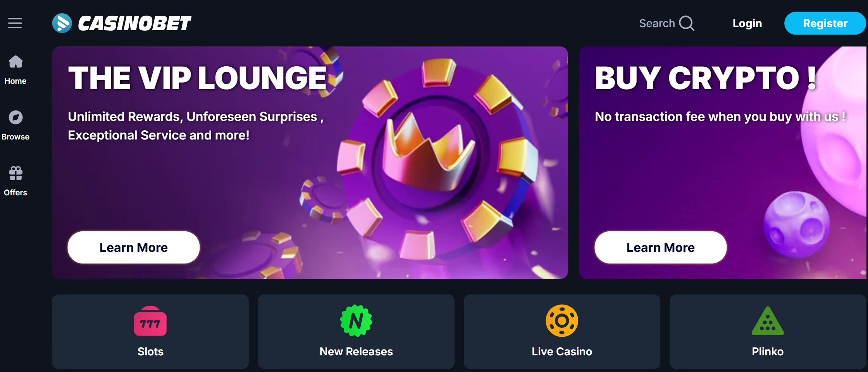Open the Live Casino category label
Viewport: 868px width, 372px height.
562,351
